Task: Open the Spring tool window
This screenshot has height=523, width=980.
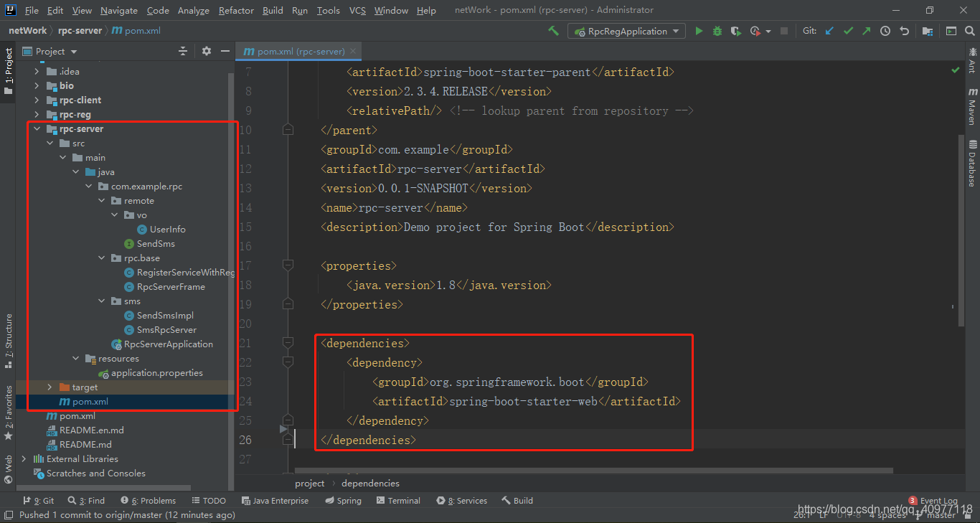Action: click(x=343, y=501)
